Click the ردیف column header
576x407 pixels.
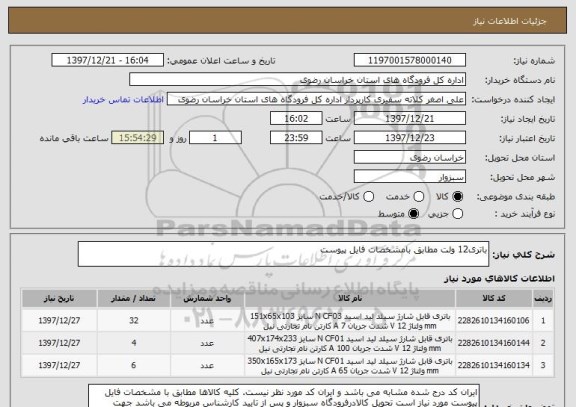[543, 298]
